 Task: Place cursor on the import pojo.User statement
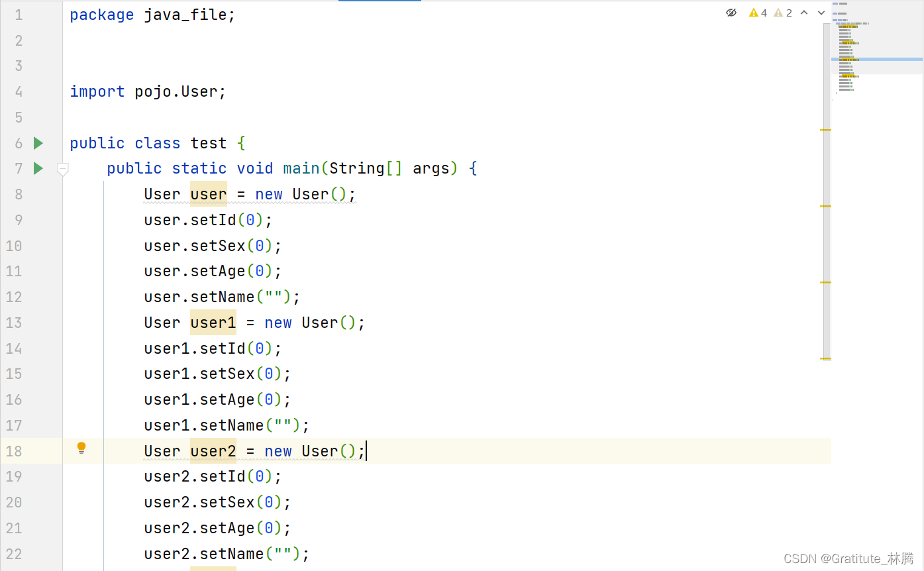click(x=147, y=91)
